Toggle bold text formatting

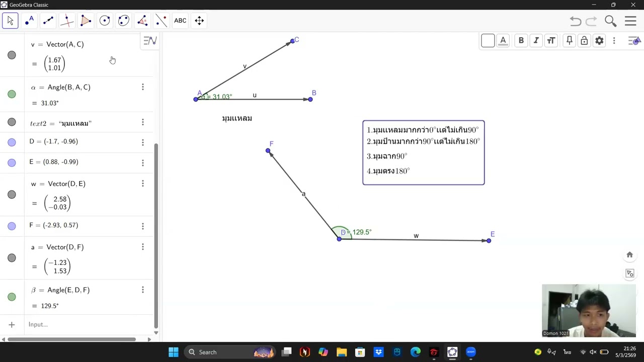click(521, 41)
